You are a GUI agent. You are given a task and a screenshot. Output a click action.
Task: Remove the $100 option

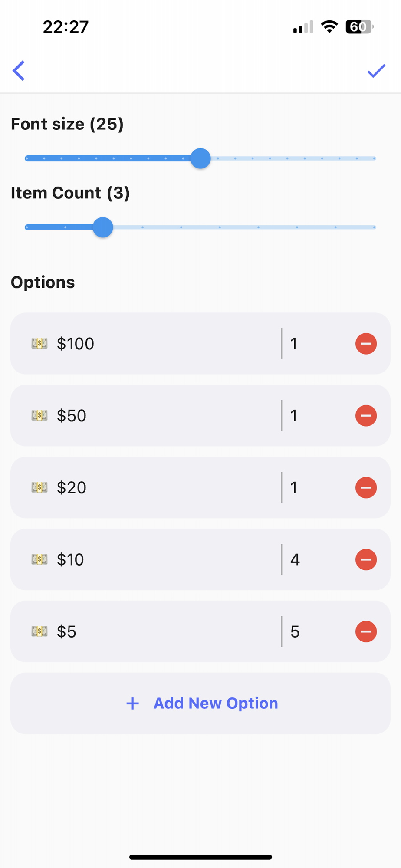[x=366, y=344]
